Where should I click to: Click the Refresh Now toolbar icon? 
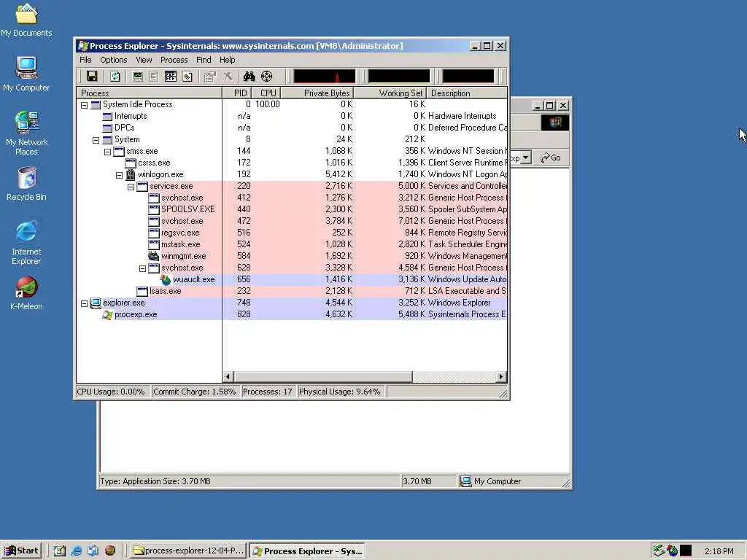pyautogui.click(x=115, y=76)
